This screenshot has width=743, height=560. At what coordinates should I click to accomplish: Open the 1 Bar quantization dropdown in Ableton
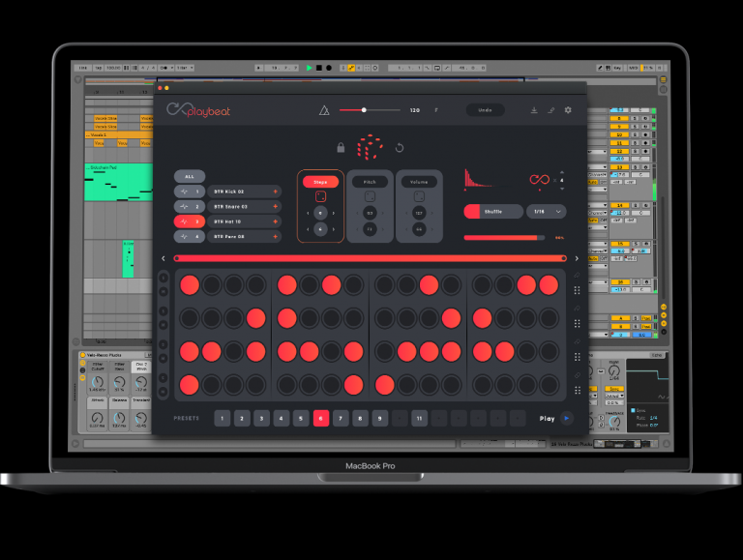pos(186,68)
